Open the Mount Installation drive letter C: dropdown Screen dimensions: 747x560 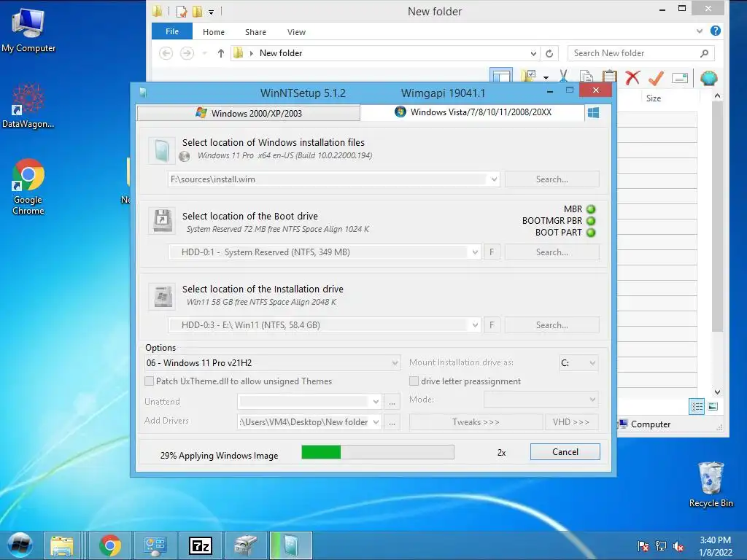coord(592,363)
